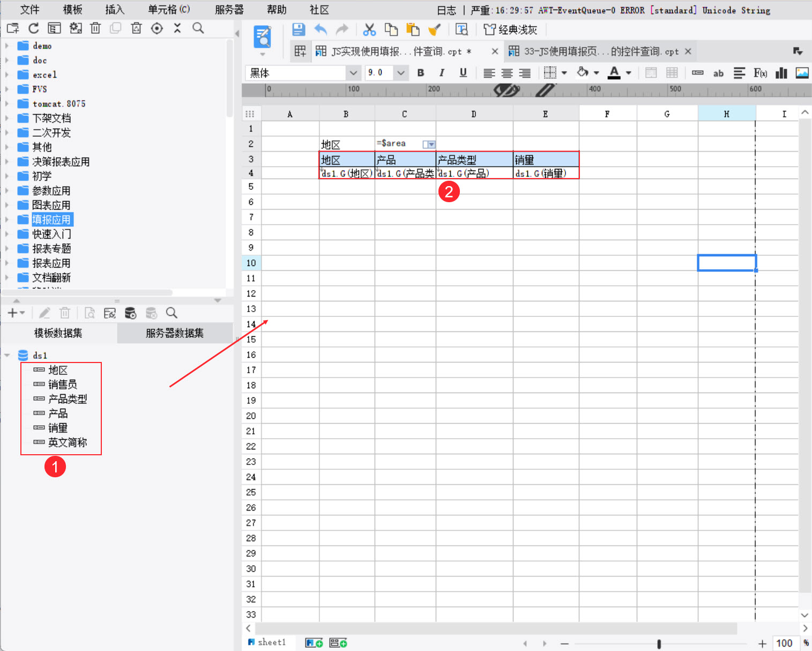Screen dimensions: 812x651
Task: Open the 日志 log link
Action: click(446, 10)
